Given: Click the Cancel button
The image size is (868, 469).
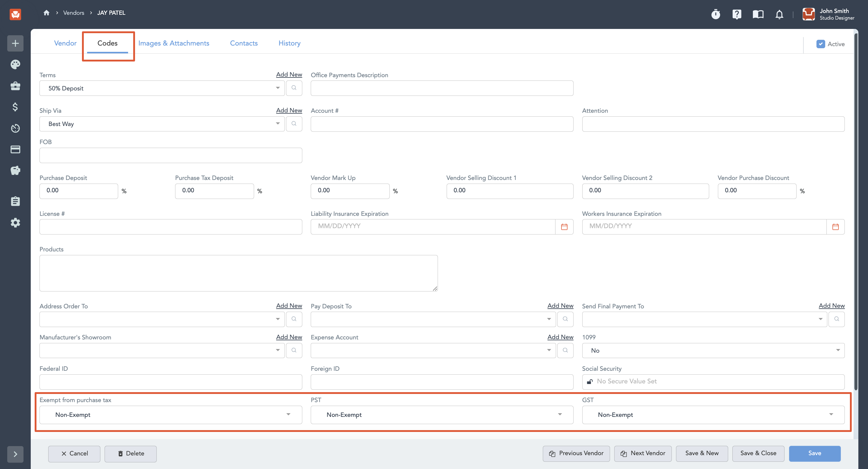Looking at the screenshot, I should coord(74,454).
